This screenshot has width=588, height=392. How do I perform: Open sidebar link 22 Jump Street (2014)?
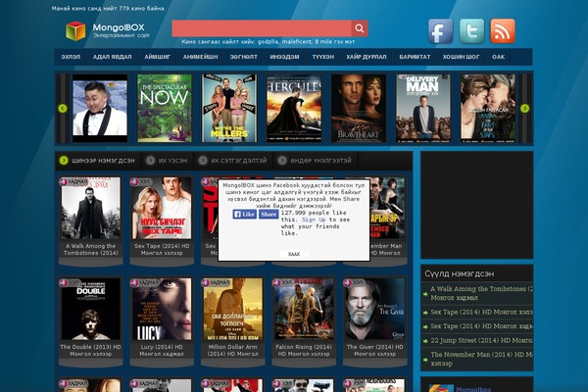481,341
